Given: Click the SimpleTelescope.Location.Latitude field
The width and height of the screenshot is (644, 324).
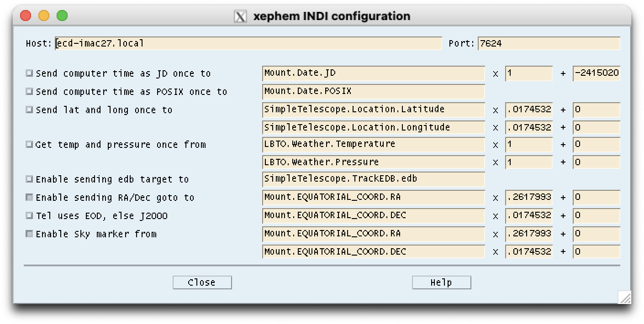Looking at the screenshot, I should point(373,110).
